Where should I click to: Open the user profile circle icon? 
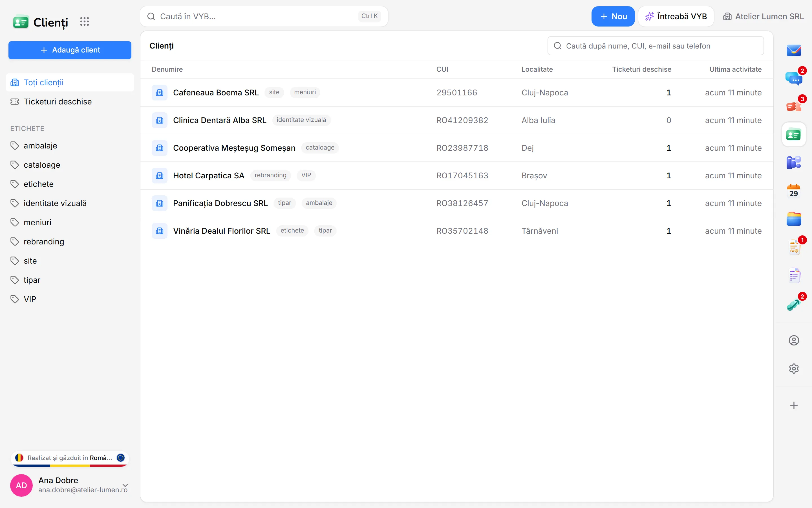(794, 340)
